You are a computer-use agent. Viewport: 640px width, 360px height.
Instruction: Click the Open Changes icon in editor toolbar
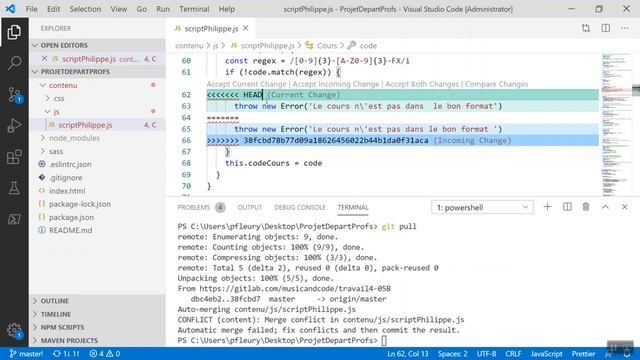(586, 28)
